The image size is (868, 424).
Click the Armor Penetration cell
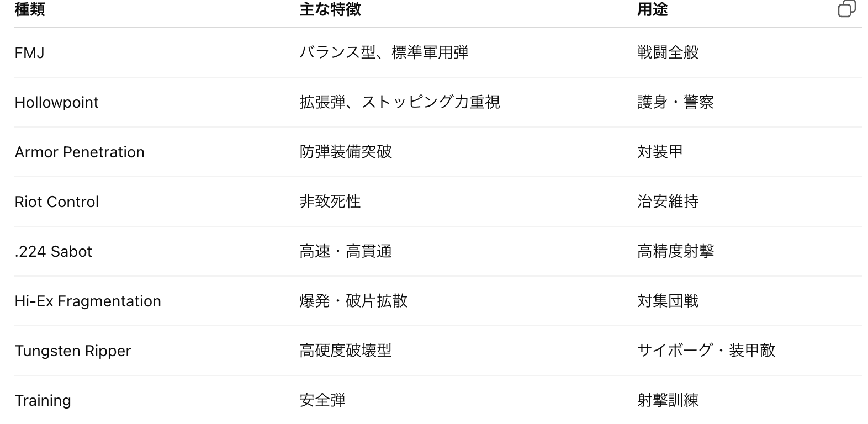click(80, 152)
